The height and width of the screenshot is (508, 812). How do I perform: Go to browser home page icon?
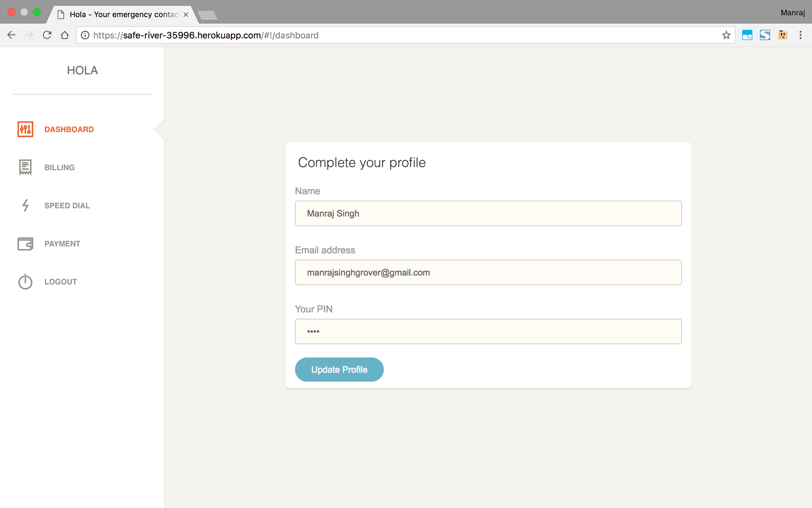point(65,35)
